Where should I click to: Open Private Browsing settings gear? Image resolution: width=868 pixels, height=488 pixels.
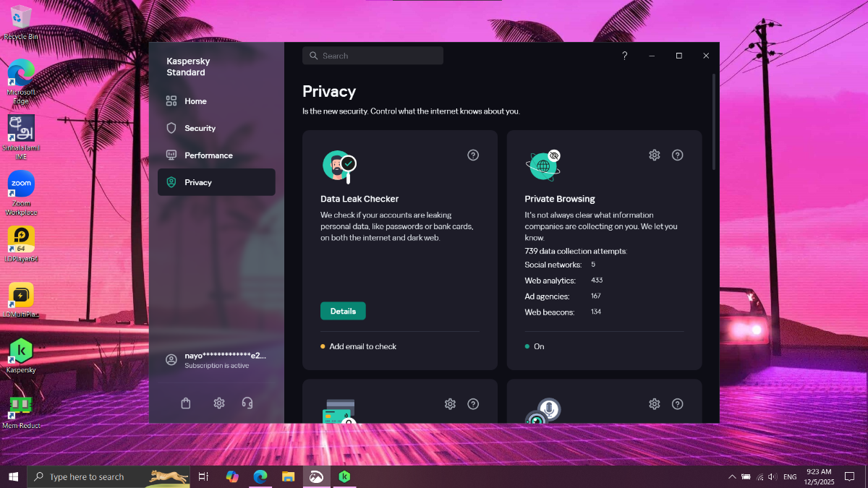[655, 155]
